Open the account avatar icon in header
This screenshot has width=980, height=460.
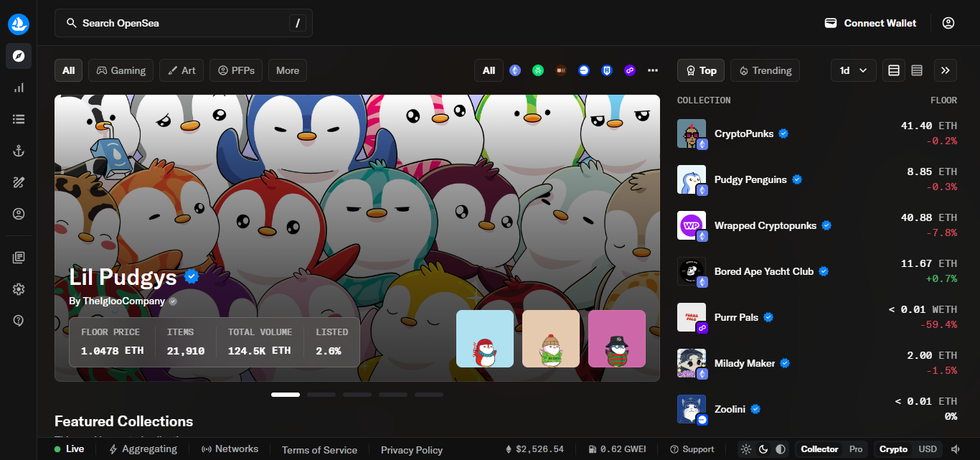[948, 23]
